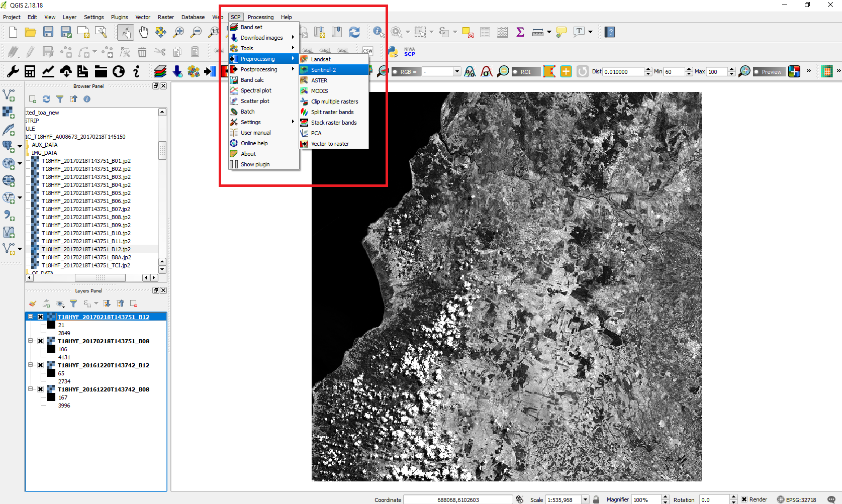Click the Refresh map icon
Screen dimensions: 842x504
pyautogui.click(x=354, y=32)
